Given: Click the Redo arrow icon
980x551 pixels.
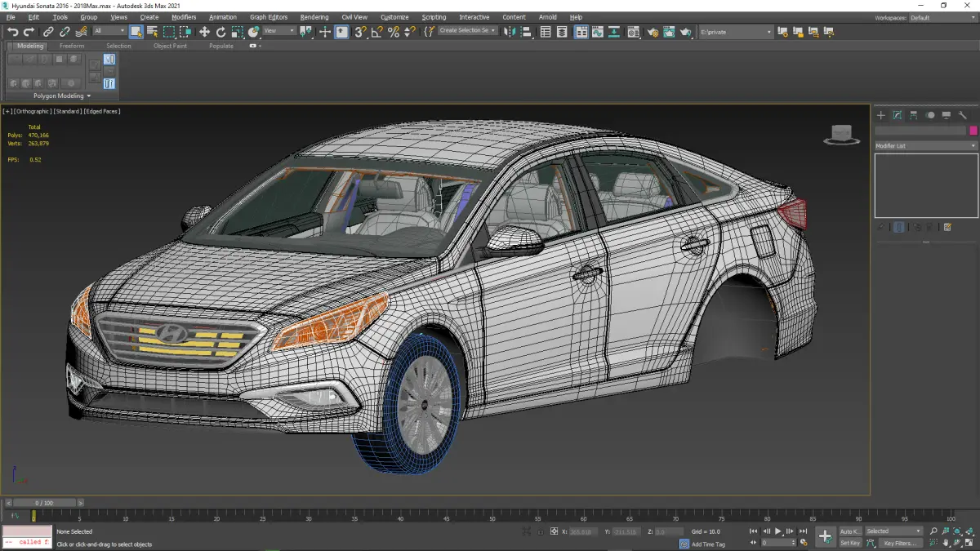Looking at the screenshot, I should [29, 32].
